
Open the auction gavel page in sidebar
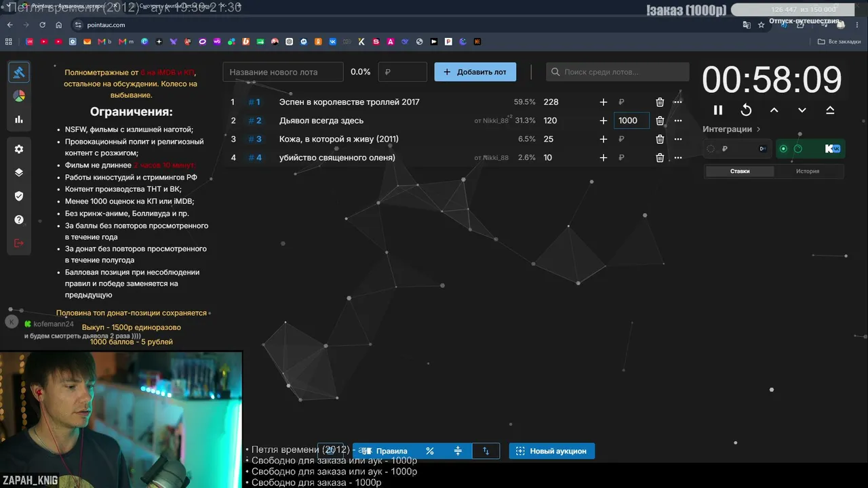(x=19, y=72)
